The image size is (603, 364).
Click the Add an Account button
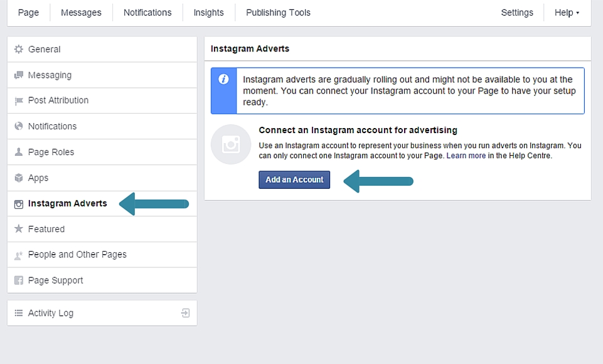tap(294, 179)
